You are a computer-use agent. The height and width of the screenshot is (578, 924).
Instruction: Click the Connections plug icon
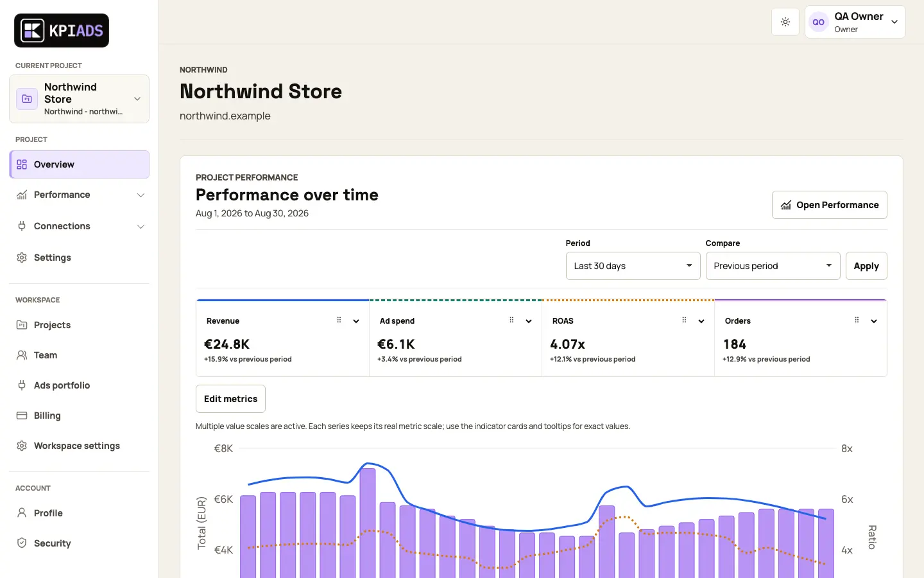tap(22, 226)
